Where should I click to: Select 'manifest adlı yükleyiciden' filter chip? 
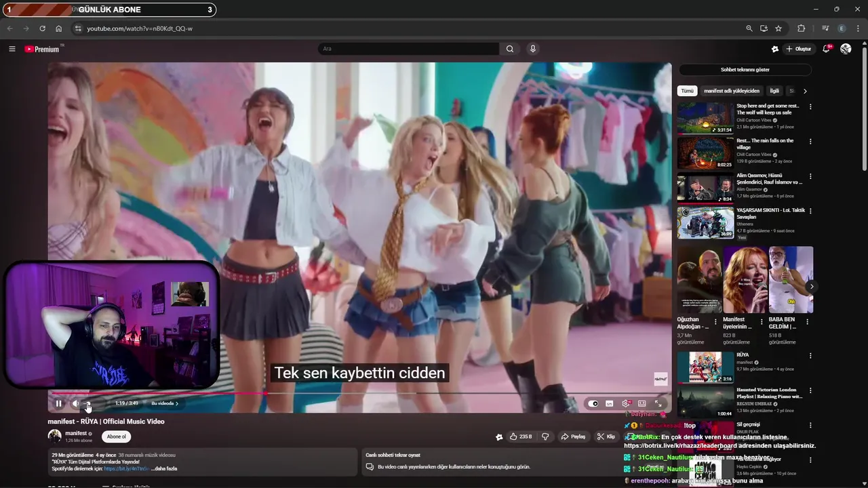732,91
